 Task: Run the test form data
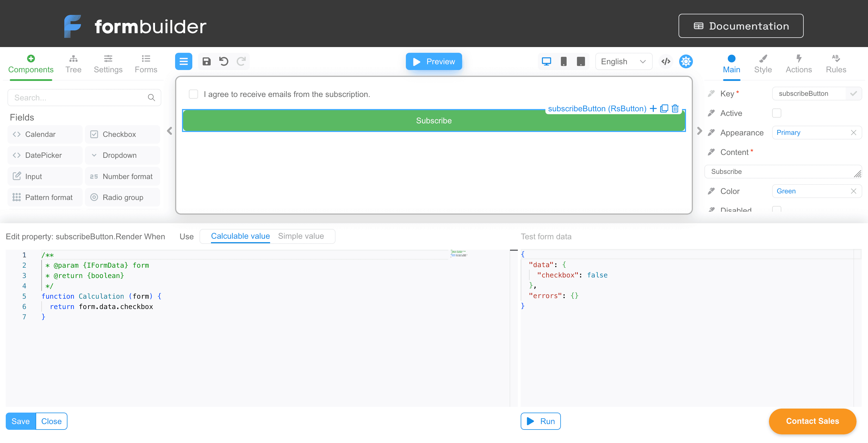point(540,421)
